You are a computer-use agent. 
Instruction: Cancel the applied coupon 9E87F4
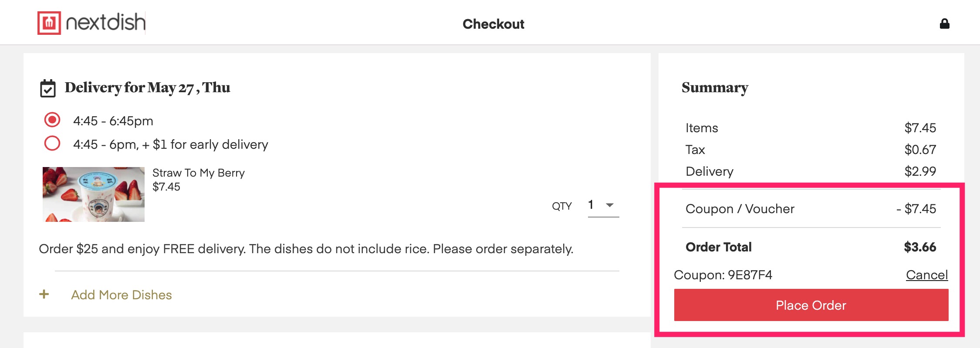click(926, 275)
